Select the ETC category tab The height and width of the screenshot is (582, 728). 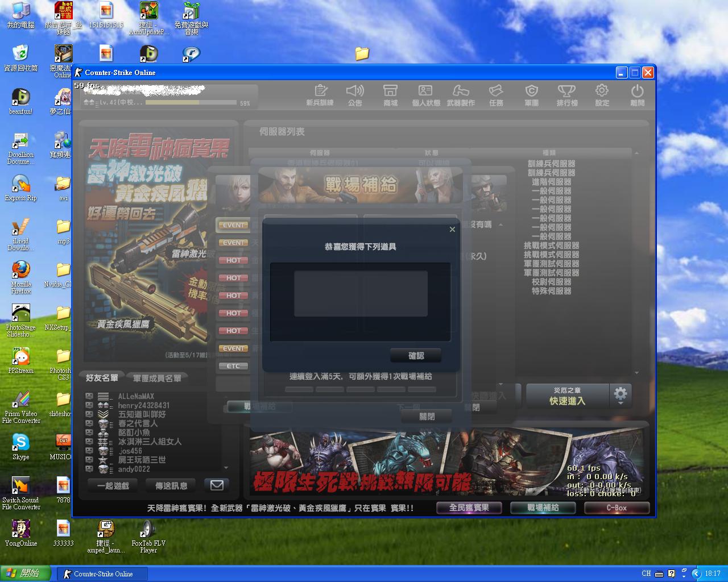(233, 366)
